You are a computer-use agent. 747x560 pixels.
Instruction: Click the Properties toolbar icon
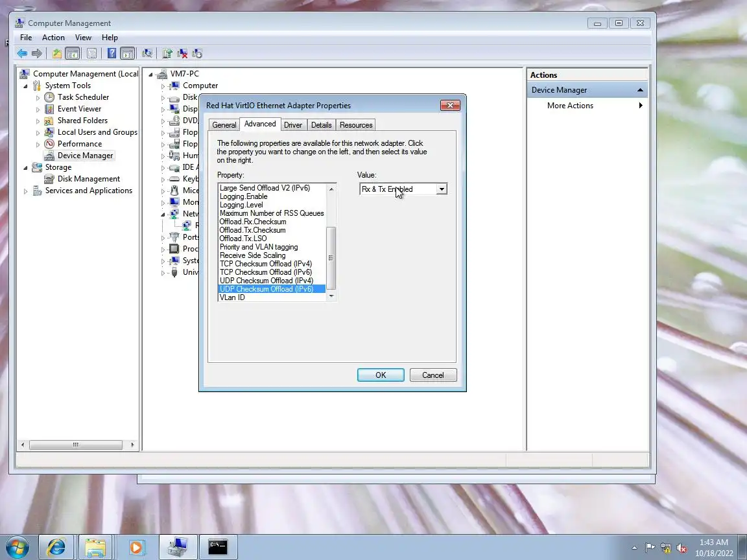tap(92, 53)
